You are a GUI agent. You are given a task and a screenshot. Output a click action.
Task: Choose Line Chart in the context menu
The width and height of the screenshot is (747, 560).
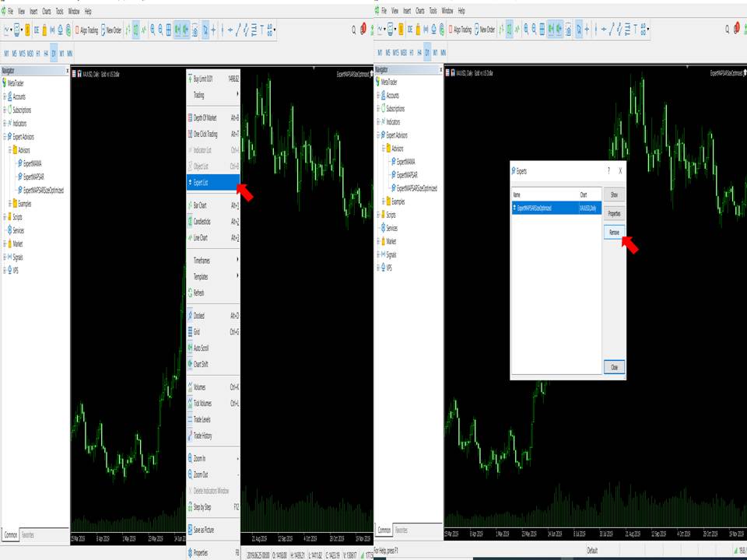(205, 238)
